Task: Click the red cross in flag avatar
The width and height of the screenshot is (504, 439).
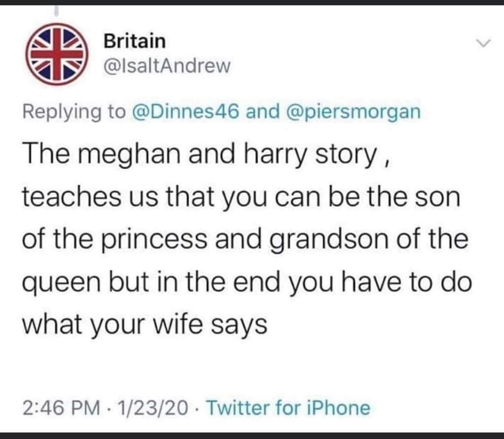Action: [57, 54]
